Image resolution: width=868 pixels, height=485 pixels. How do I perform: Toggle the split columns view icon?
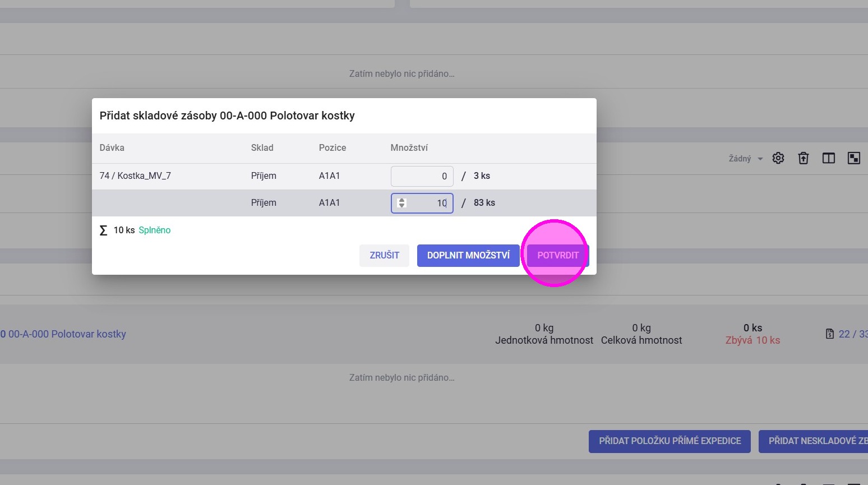(x=828, y=158)
